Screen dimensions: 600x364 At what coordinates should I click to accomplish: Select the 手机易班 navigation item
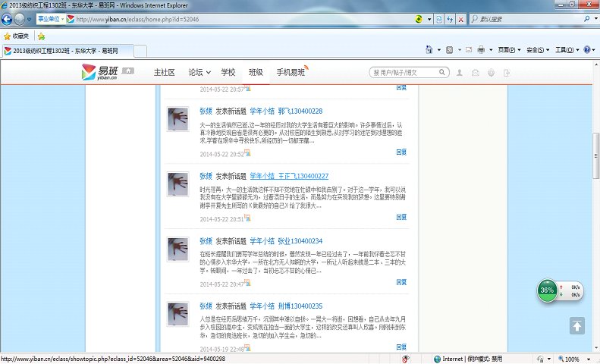coord(291,73)
